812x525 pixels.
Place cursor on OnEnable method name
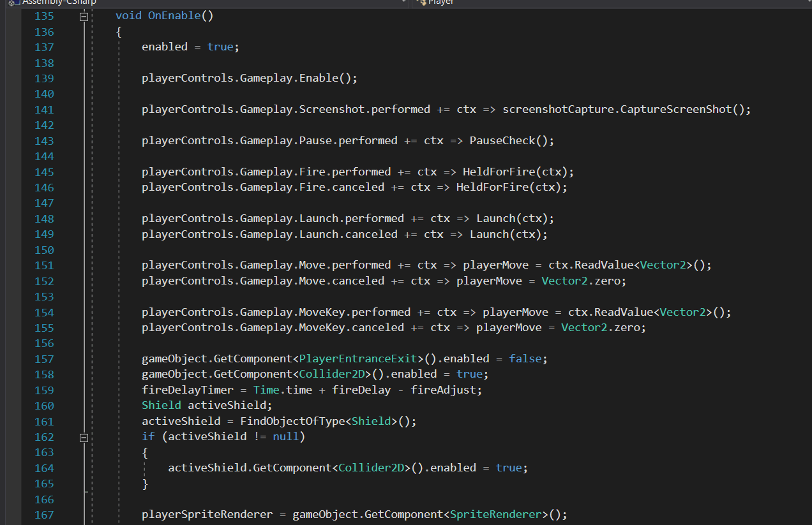coord(174,15)
